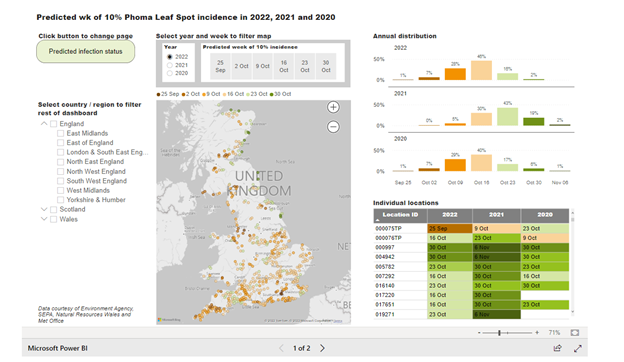Zoom out of the map with minus icon
The width and height of the screenshot is (624, 362).
333,127
